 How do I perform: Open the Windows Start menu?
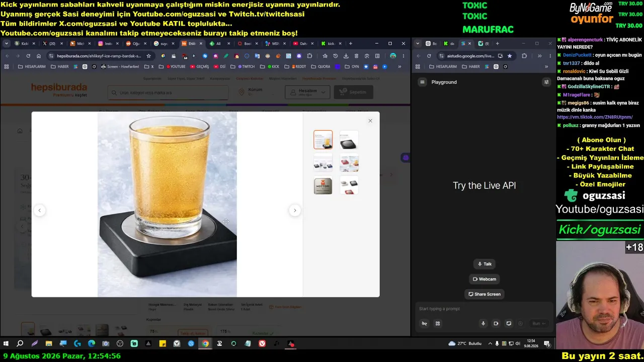point(6,344)
